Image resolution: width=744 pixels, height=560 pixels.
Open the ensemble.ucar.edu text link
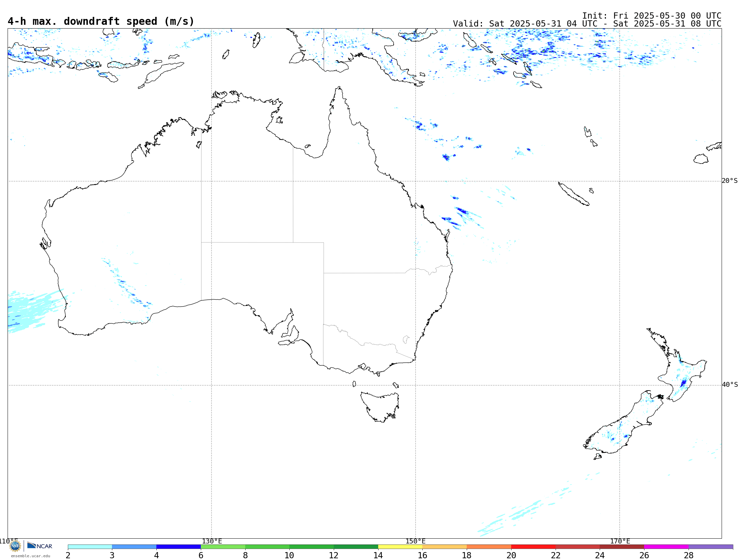click(30, 556)
